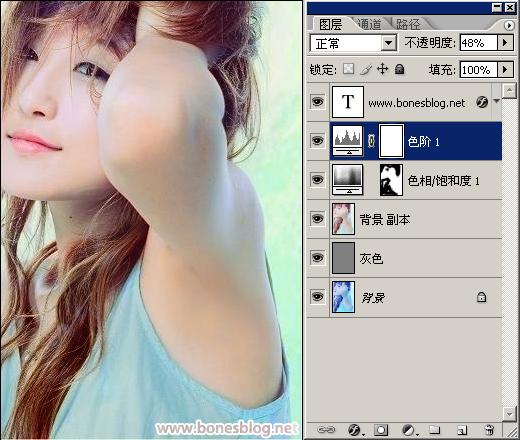Add a layer mask with bottom icon
The width and height of the screenshot is (520, 440).
coord(381,430)
